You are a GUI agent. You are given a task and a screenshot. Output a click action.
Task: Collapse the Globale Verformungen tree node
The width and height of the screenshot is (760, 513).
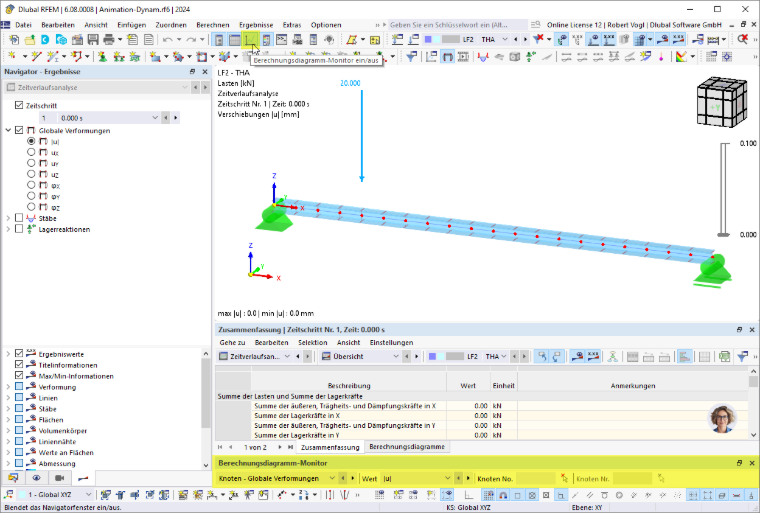[8, 130]
